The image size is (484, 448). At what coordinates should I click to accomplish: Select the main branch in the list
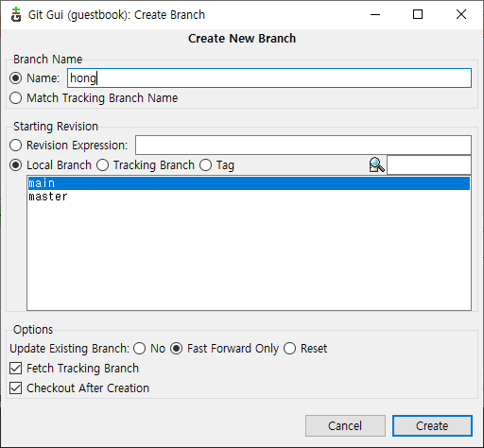point(249,183)
